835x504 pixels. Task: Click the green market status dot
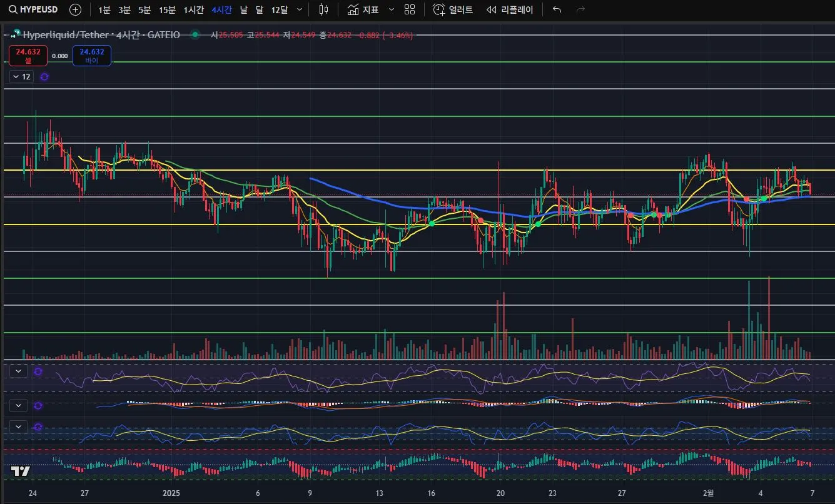(195, 34)
